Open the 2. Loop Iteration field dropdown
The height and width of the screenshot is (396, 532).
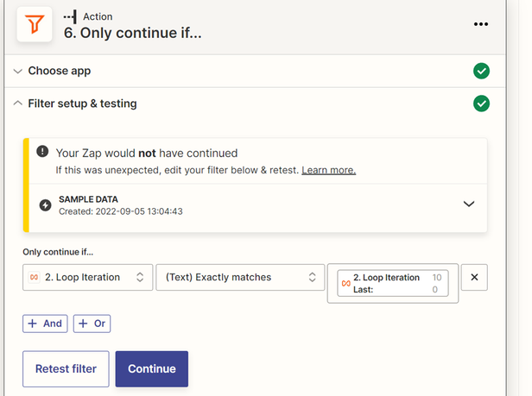pyautogui.click(x=87, y=277)
